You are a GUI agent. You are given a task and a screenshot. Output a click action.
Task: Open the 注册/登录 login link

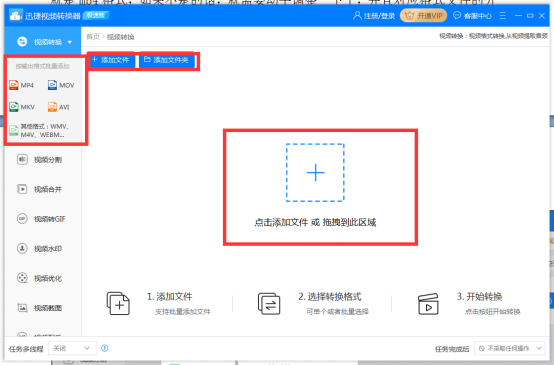point(379,16)
